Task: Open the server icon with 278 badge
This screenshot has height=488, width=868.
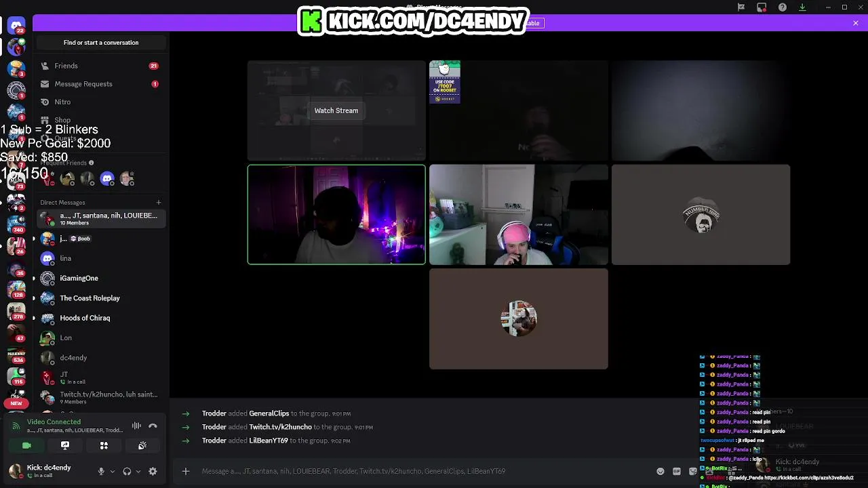Action: point(16,310)
